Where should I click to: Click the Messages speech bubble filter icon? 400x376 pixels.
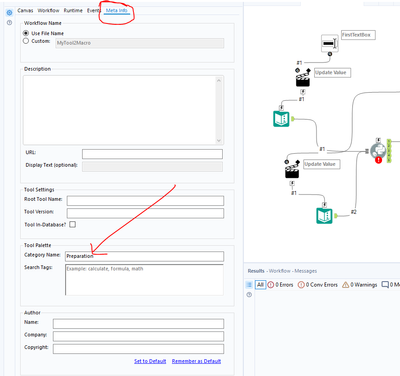click(385, 285)
